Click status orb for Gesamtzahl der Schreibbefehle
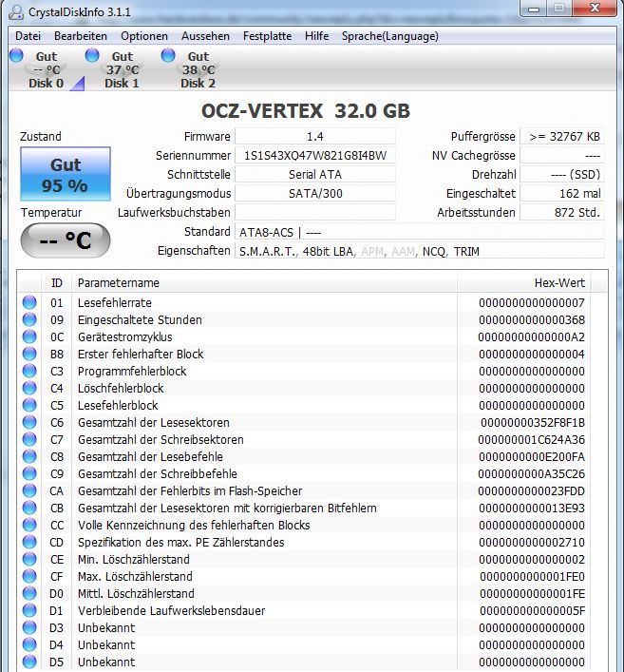Viewport: 624px width, 672px height. pyautogui.click(x=29, y=473)
